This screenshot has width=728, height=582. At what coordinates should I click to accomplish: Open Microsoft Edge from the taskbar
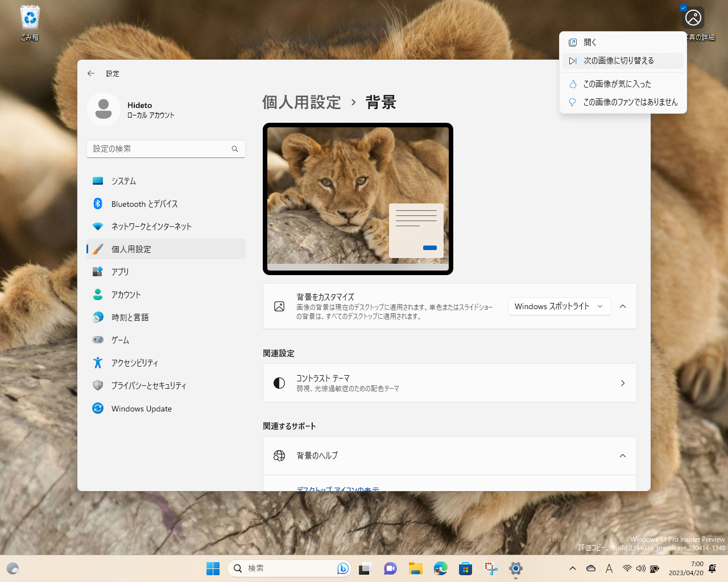pyautogui.click(x=440, y=568)
